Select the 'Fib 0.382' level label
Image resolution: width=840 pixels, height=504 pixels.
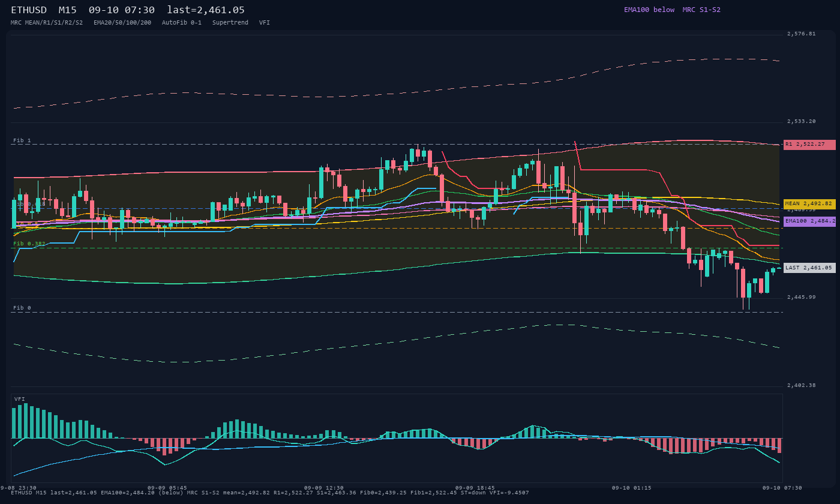point(29,244)
